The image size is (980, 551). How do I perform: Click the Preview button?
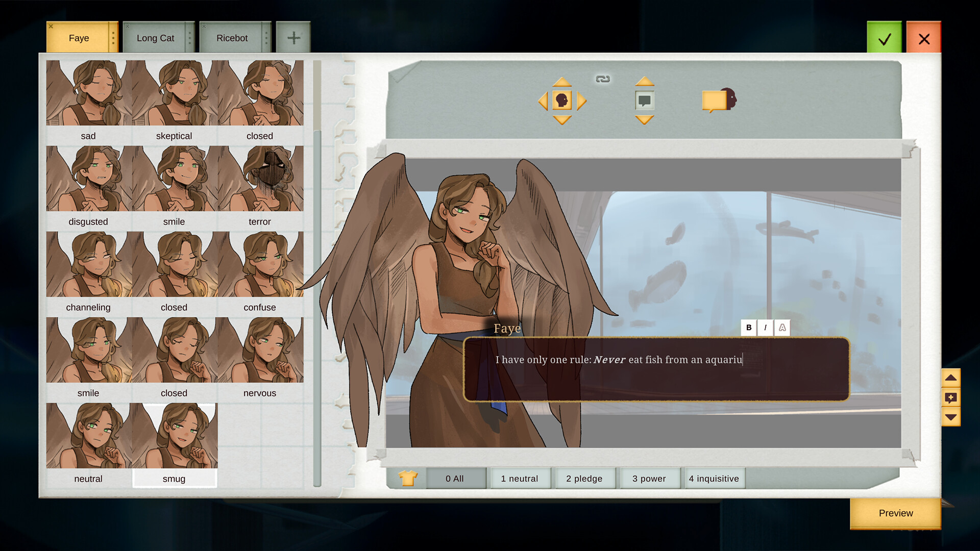coord(895,513)
